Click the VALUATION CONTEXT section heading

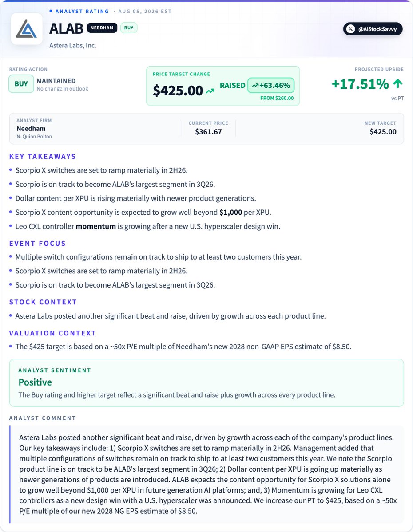pyautogui.click(x=53, y=333)
